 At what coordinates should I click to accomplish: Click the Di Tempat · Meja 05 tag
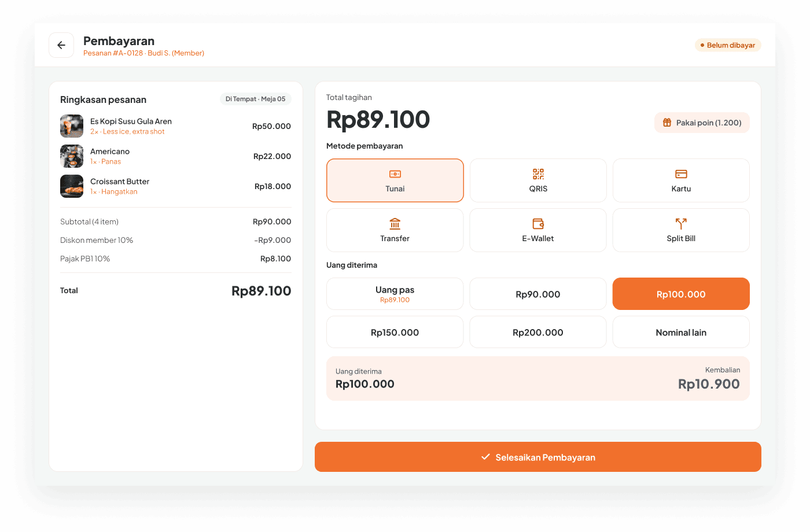[255, 99]
